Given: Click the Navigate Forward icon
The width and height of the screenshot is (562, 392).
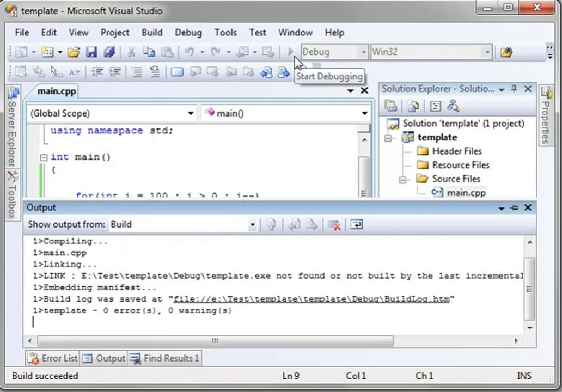Looking at the screenshot, I should (268, 52).
